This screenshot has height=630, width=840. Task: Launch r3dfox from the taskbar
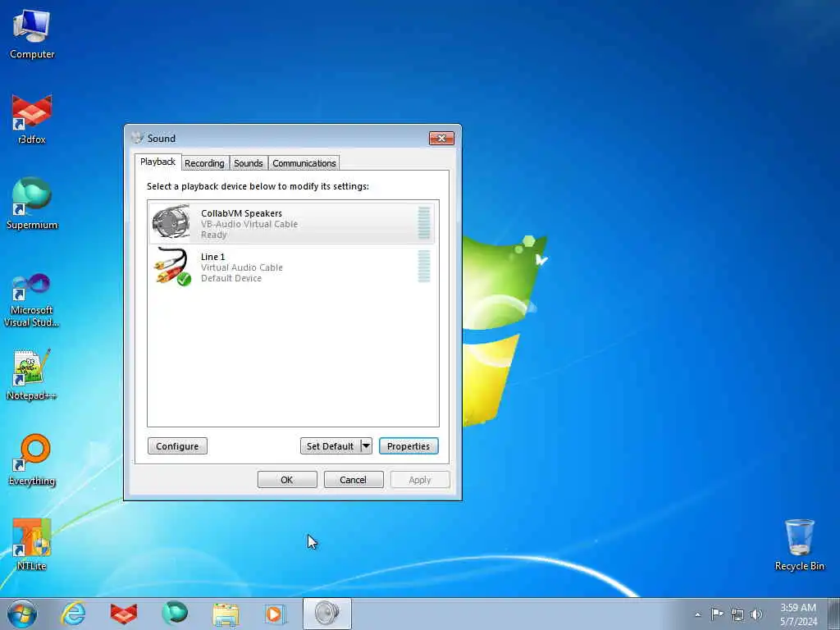[124, 614]
